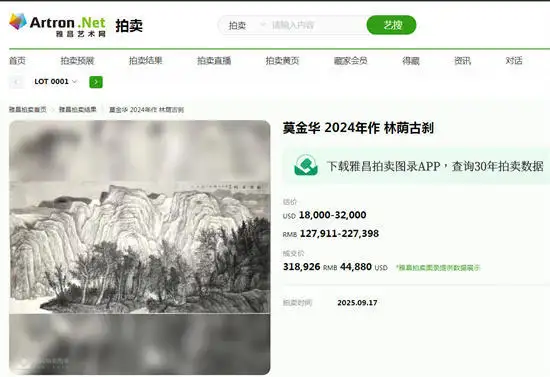Select the 拍卖结果 navigation tab
Image resolution: width=550 pixels, height=377 pixels.
(146, 61)
